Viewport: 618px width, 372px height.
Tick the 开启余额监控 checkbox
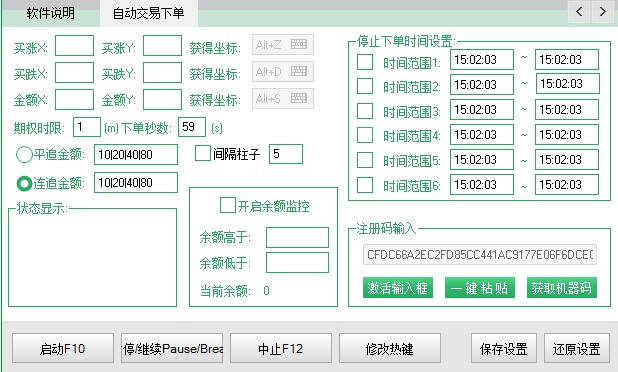coord(227,205)
